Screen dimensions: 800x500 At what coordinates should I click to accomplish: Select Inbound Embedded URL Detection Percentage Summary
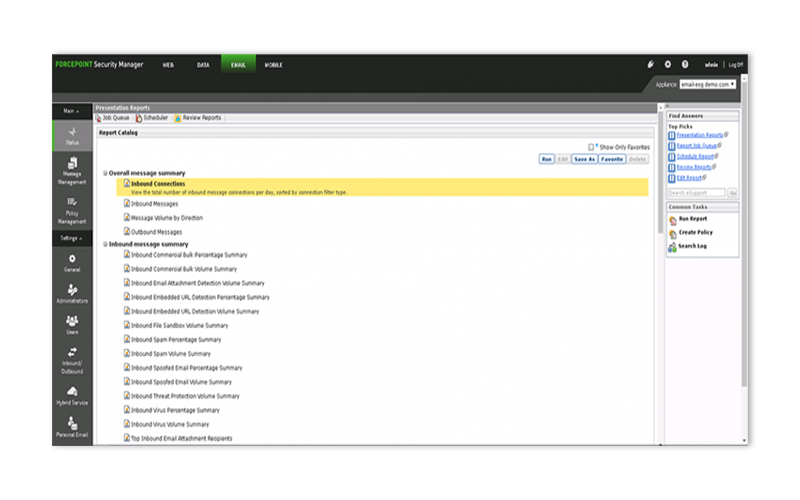[x=200, y=297]
